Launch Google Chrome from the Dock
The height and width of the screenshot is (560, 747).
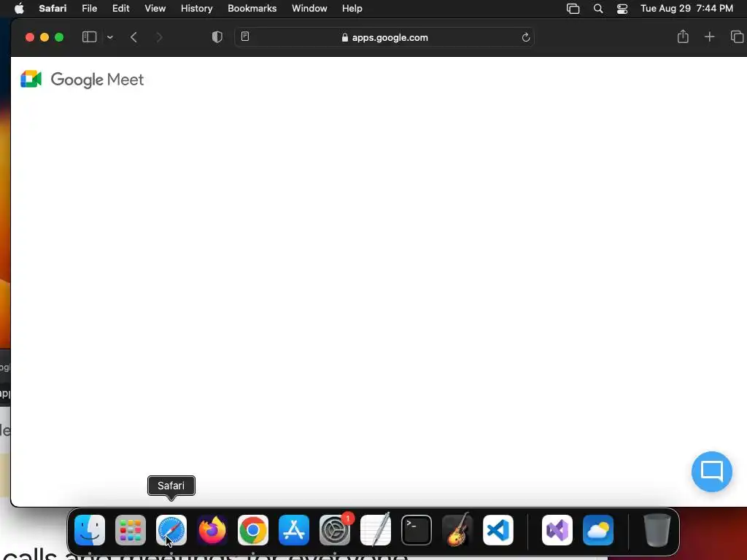pyautogui.click(x=253, y=530)
